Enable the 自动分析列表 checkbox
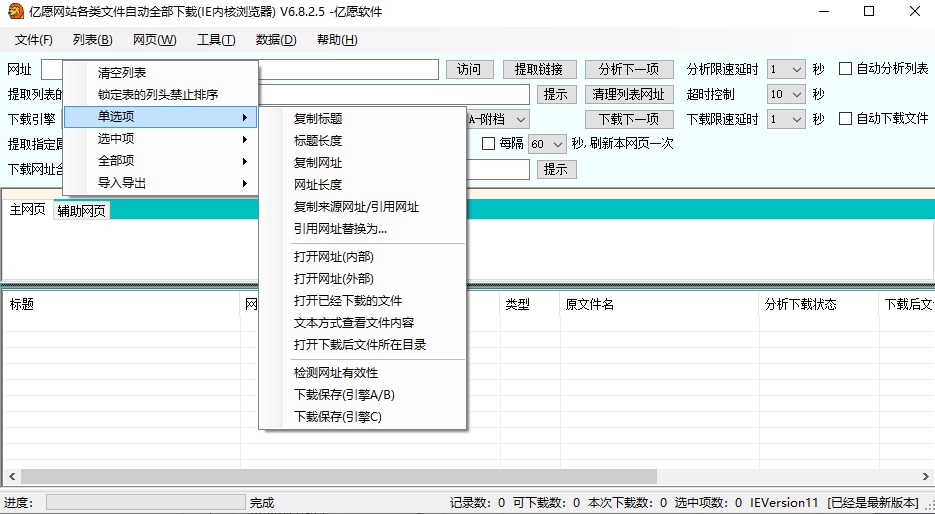 (845, 69)
